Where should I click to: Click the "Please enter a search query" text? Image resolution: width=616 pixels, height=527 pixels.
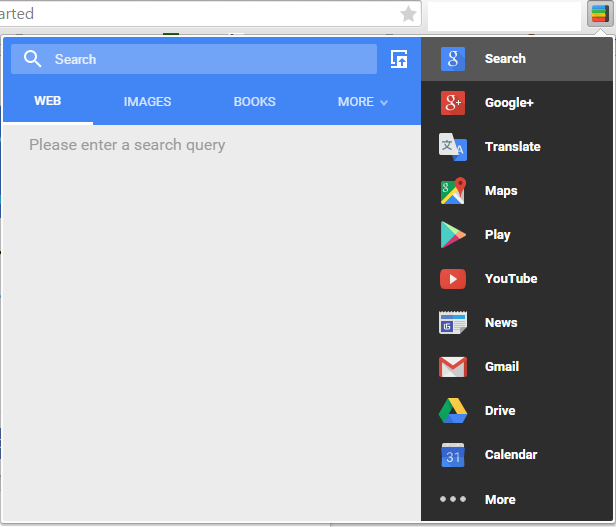click(127, 145)
